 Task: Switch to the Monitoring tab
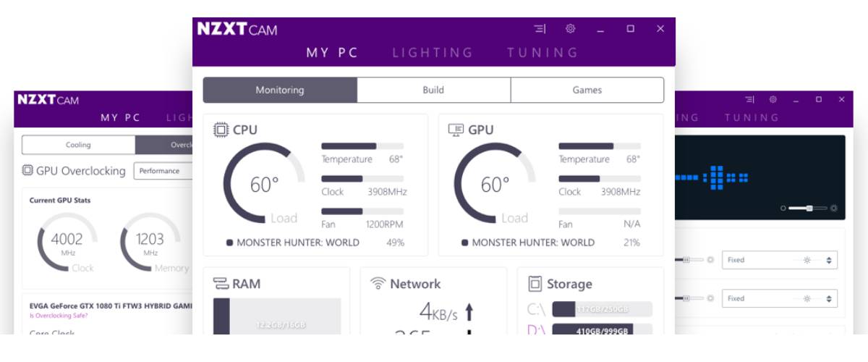(280, 90)
